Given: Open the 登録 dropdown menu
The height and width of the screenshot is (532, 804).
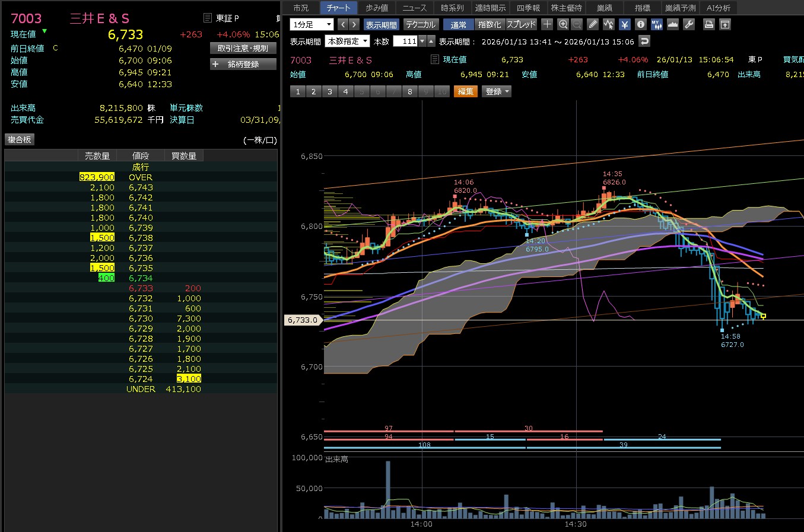Looking at the screenshot, I should coord(497,91).
